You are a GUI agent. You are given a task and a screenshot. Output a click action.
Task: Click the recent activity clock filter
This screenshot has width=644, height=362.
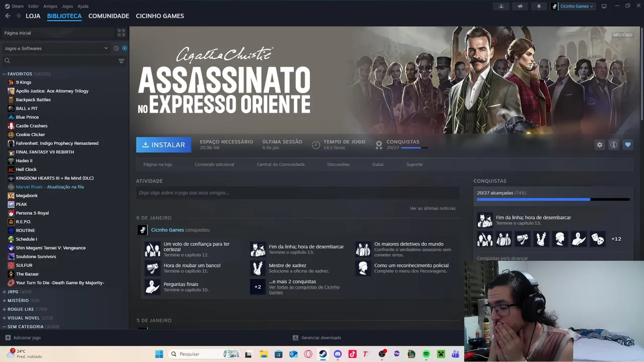coord(116,48)
